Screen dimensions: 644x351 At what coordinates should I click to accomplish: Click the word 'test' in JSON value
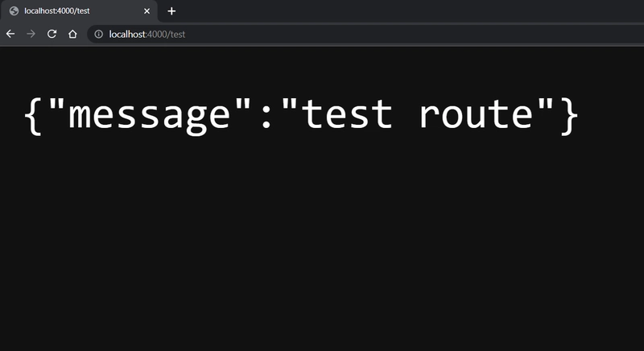pyautogui.click(x=347, y=115)
